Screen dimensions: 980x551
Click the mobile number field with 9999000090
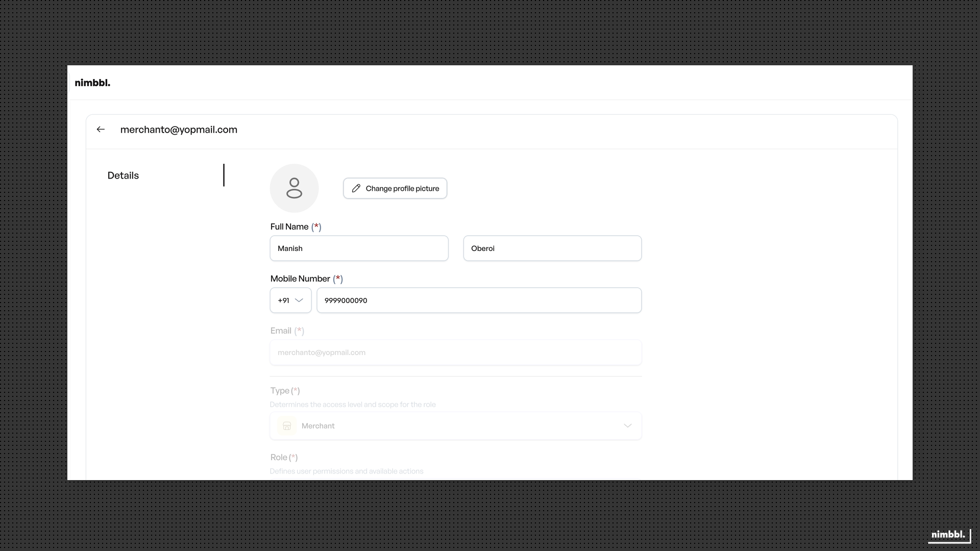pyautogui.click(x=479, y=300)
